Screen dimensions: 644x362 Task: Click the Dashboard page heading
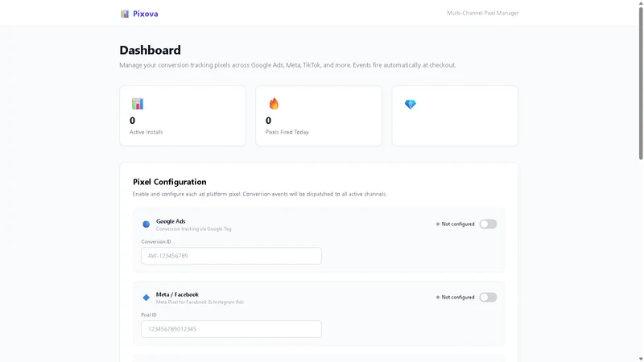pos(150,50)
